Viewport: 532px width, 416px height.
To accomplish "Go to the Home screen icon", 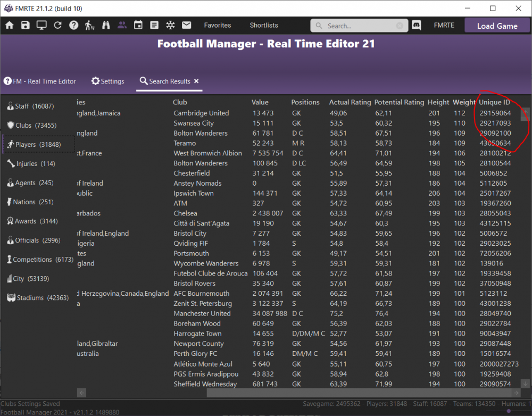I will click(10, 25).
